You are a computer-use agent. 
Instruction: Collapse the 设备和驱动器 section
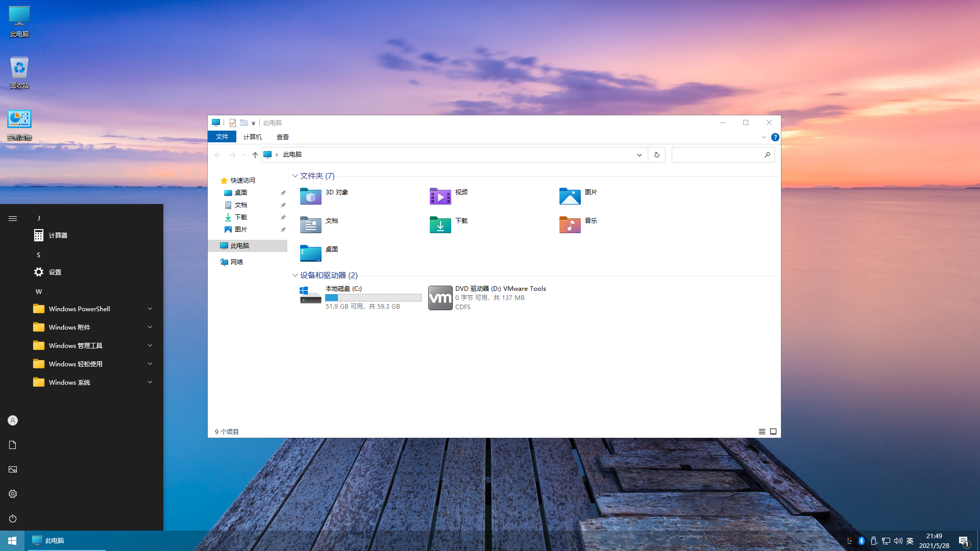pyautogui.click(x=295, y=275)
